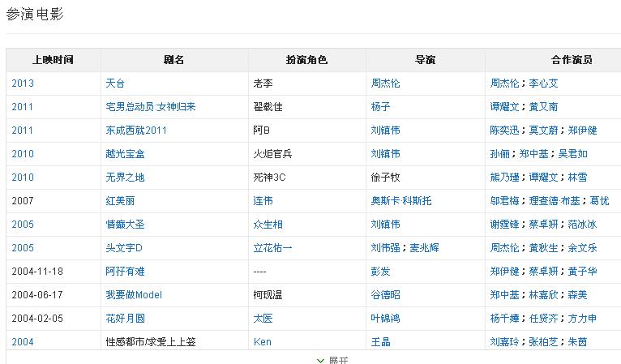
Task: Open film link 花好月圆
Action: (126, 319)
